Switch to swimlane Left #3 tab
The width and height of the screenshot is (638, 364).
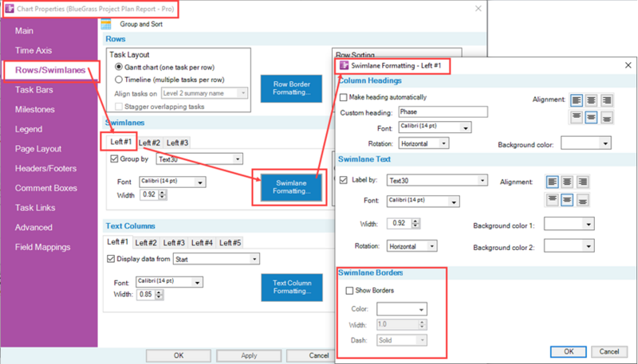click(177, 143)
